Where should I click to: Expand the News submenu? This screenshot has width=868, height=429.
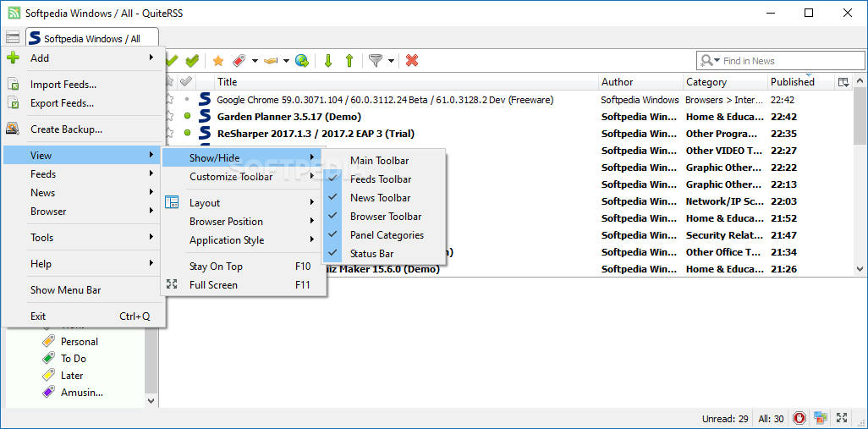tap(84, 193)
